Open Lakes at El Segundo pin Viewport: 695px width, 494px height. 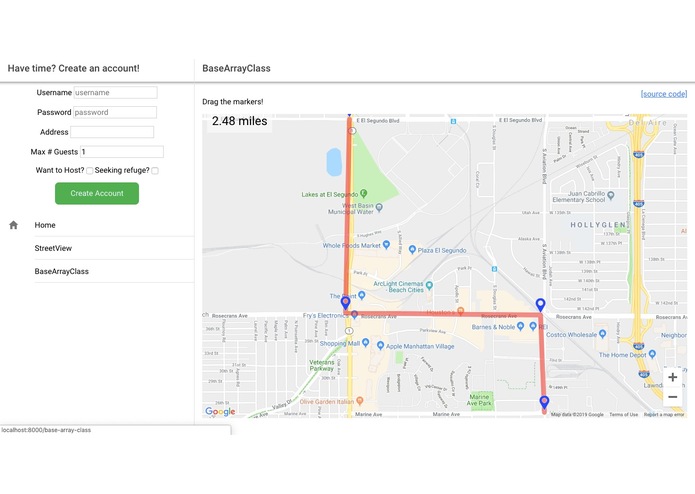pyautogui.click(x=364, y=193)
